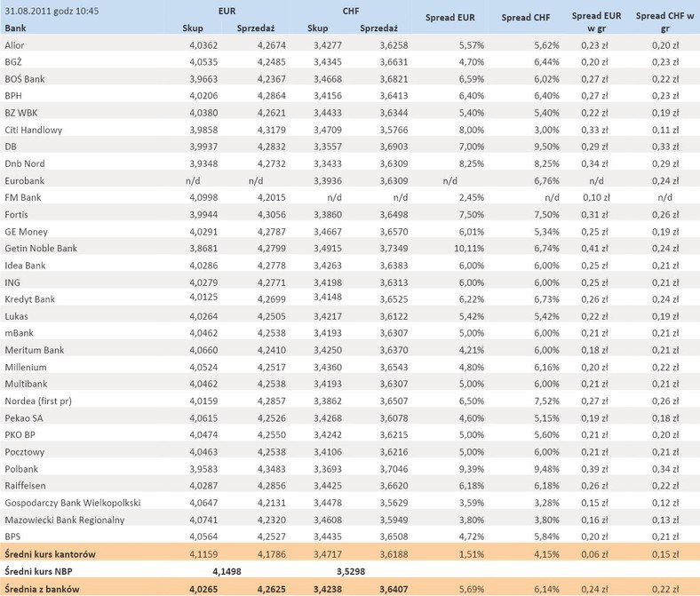Select the 'Meritum Bank' row label

[x=35, y=351]
